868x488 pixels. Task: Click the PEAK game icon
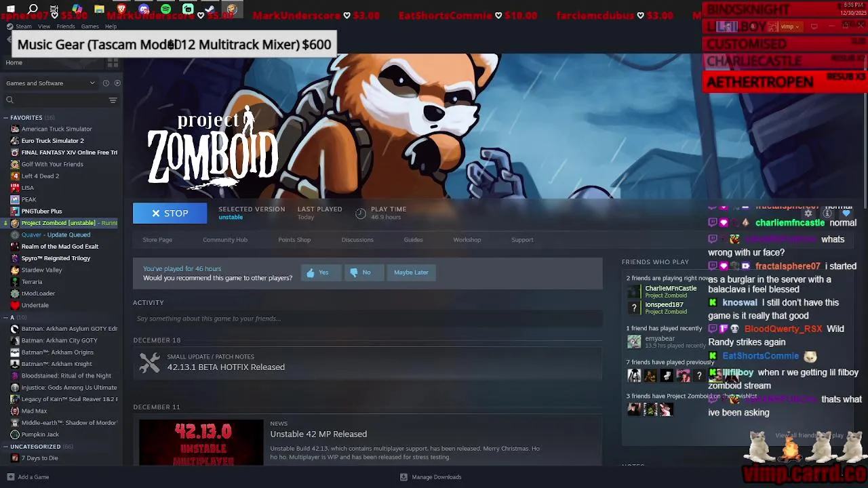(x=15, y=199)
